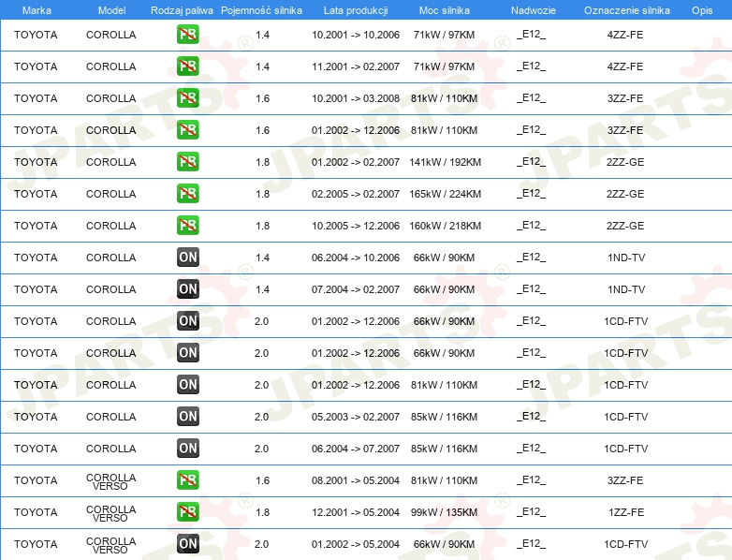732x560 pixels.
Task: Click engine code 1CD-FTV in the 05.2003 -> 02.2007 row
Action: 625,417
